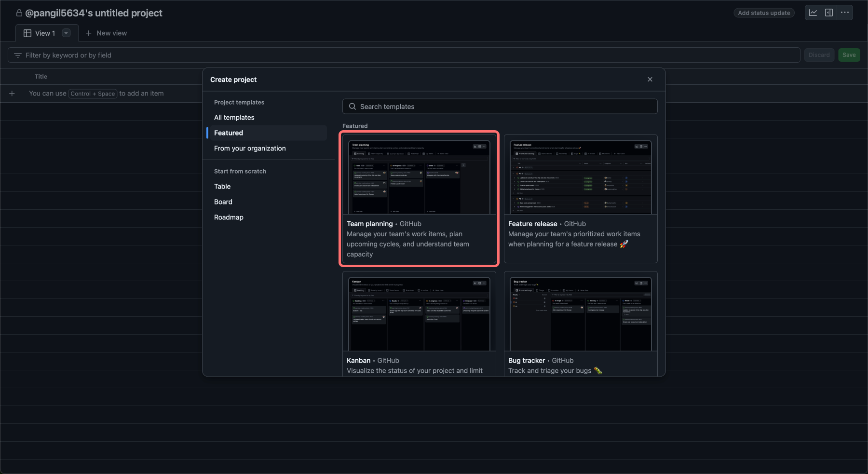Click the filter icon in filter bar
The height and width of the screenshot is (474, 868).
18,55
